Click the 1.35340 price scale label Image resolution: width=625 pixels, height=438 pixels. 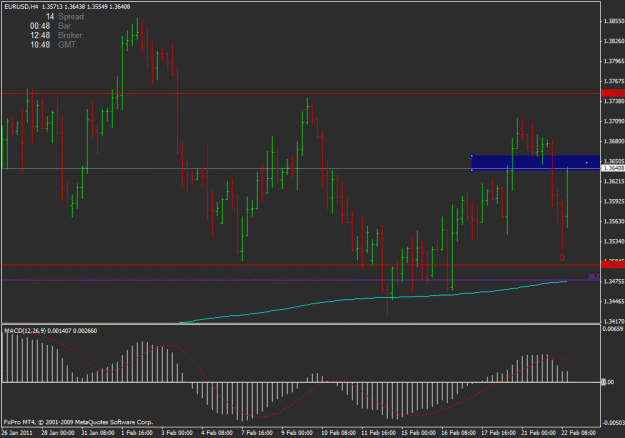(614, 242)
